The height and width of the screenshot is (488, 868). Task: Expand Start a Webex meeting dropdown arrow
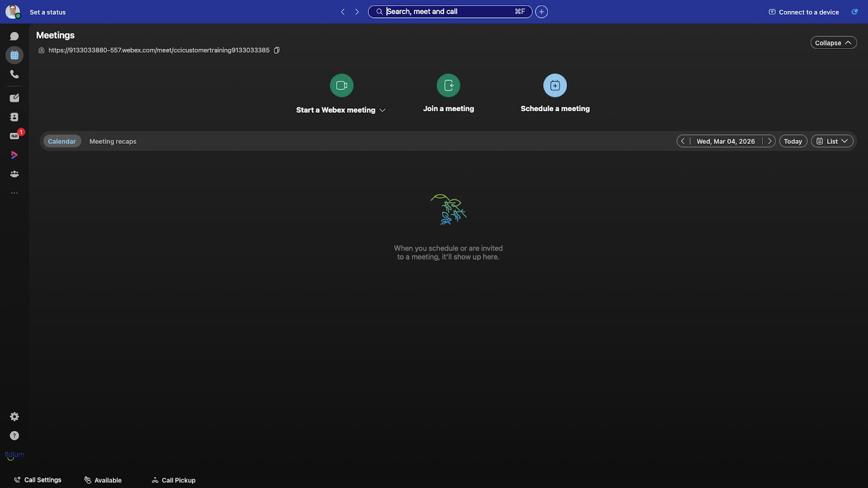click(382, 110)
